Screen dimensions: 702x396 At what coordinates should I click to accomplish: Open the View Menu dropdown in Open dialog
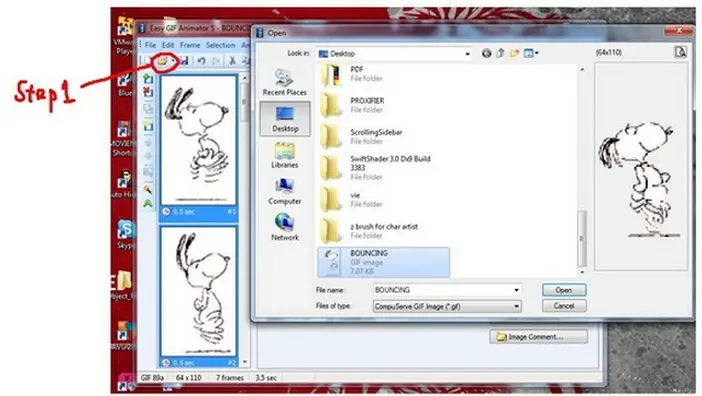tap(531, 53)
